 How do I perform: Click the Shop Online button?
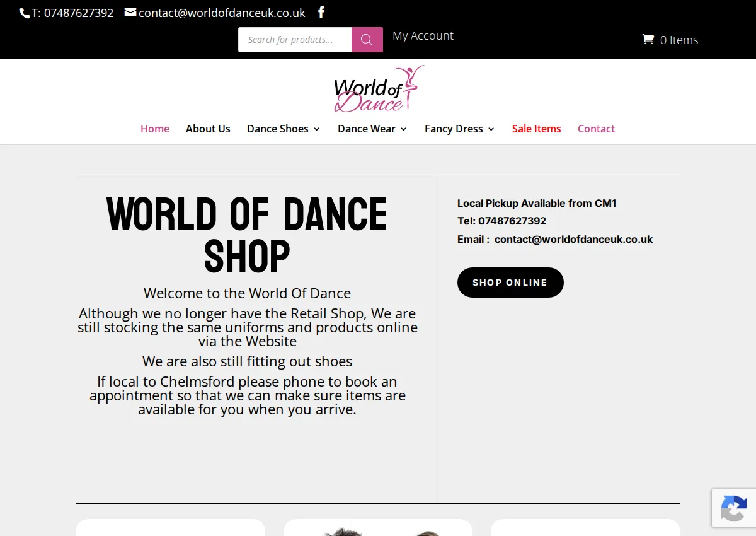(510, 283)
